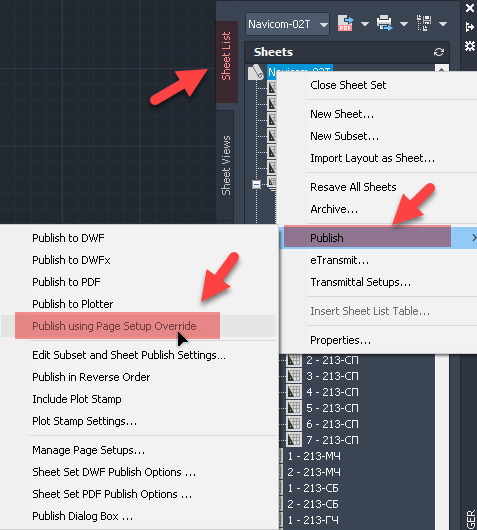Click sheet icon beside 2 - 213-СП
The height and width of the screenshot is (530, 477).
[x=294, y=360]
